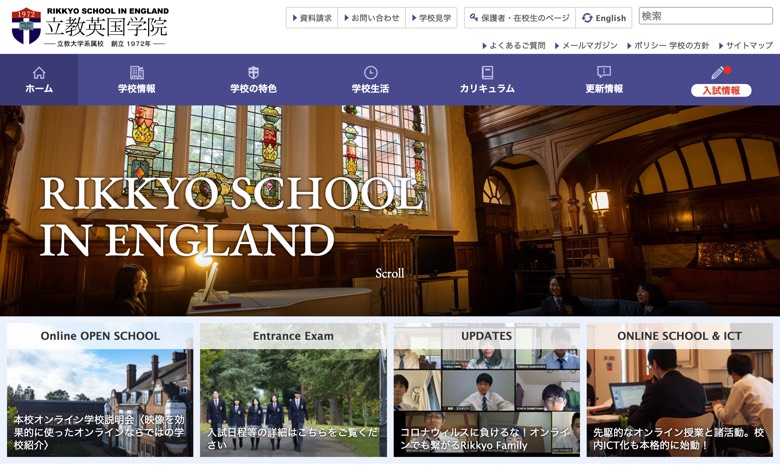Click the 学校見学 button
The image size is (780, 470).
pyautogui.click(x=431, y=18)
